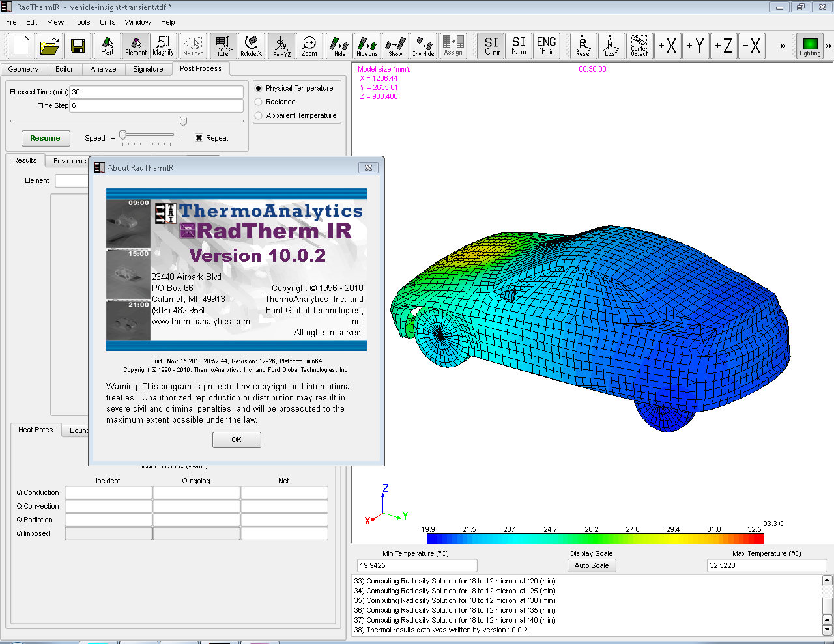834x644 pixels.
Task: Select Apparent Temperature radio option
Action: click(x=259, y=115)
